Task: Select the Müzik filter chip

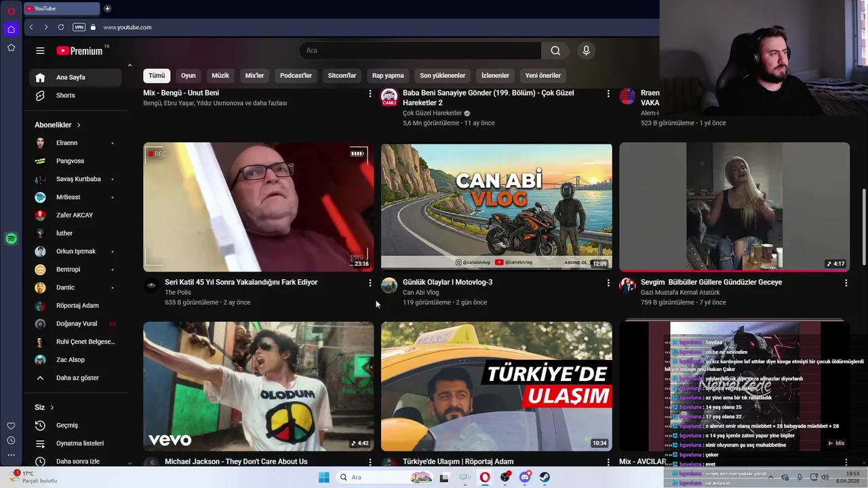Action: tap(220, 75)
